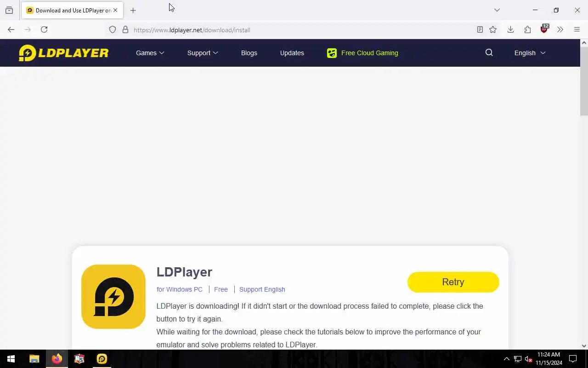Image resolution: width=588 pixels, height=368 pixels.
Task: Expand the Games menu
Action: point(150,53)
